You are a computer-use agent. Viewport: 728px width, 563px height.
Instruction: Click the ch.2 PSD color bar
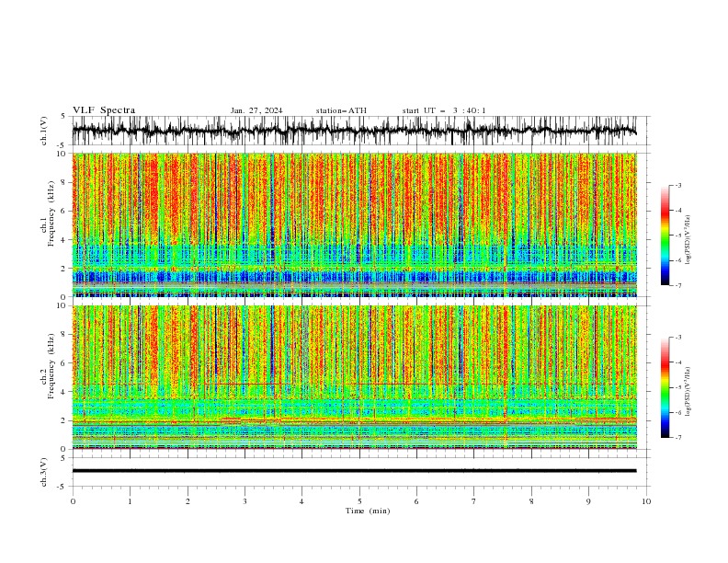point(665,387)
